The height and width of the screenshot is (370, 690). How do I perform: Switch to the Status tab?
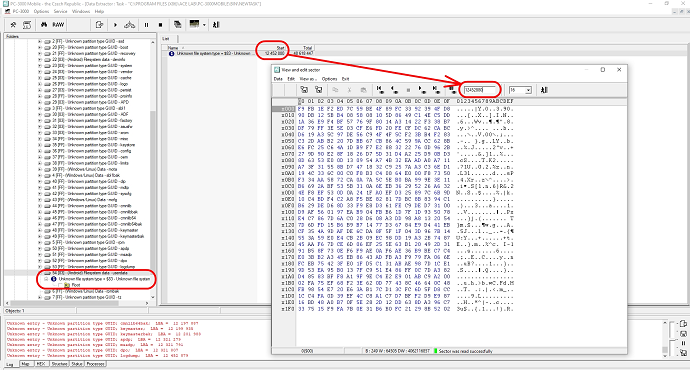[77, 364]
